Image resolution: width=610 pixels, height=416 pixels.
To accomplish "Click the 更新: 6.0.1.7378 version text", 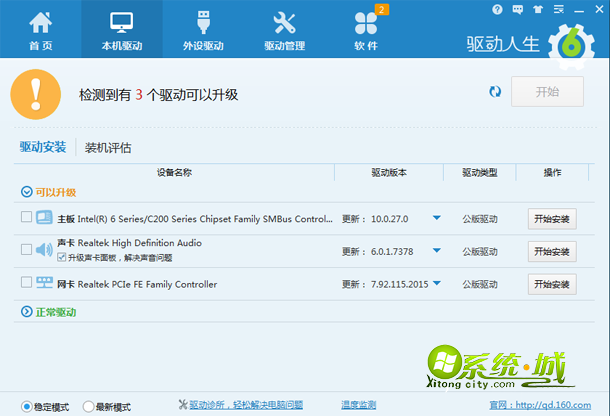I will coord(377,252).
